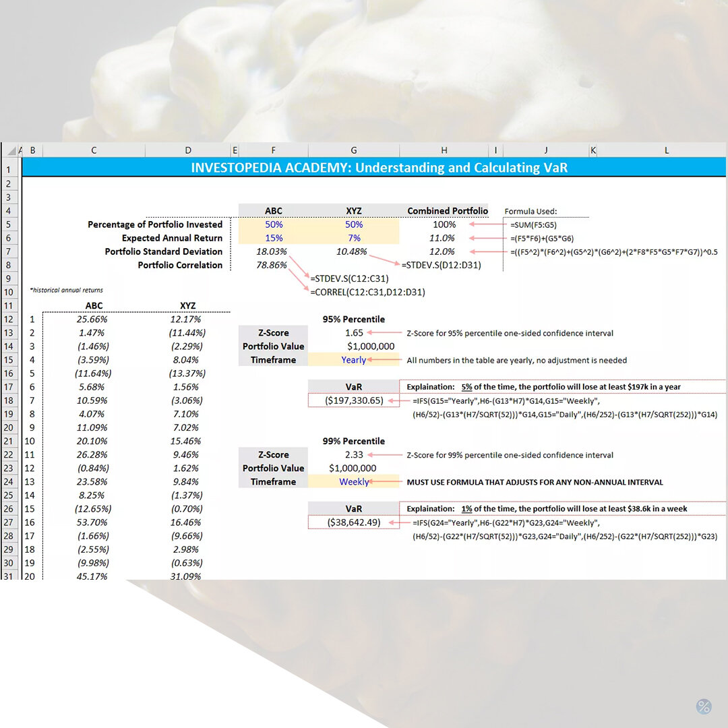Viewport: 728px width, 728px height.
Task: Click the Formula Used: label
Action: click(x=530, y=212)
